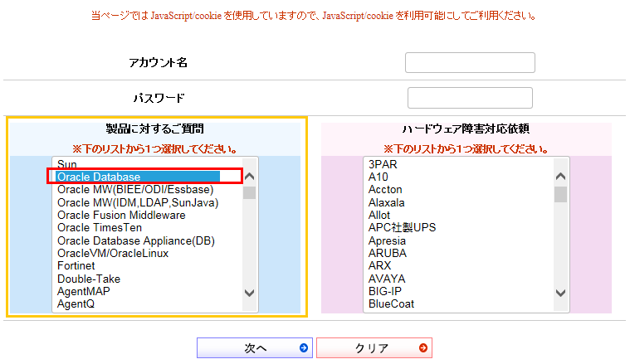Select Oracle MW(BIEE/ODI/Essbase) entry
The image size is (630, 364).
[x=137, y=189]
